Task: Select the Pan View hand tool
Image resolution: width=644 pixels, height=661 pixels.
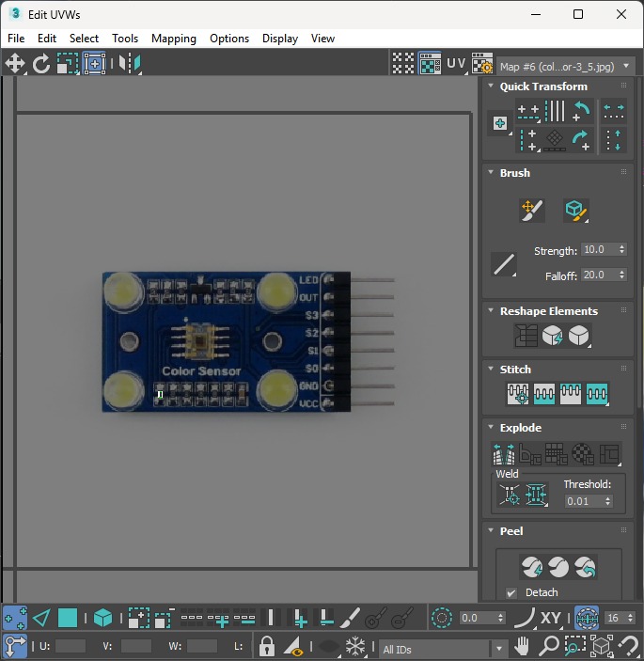Action: (522, 645)
